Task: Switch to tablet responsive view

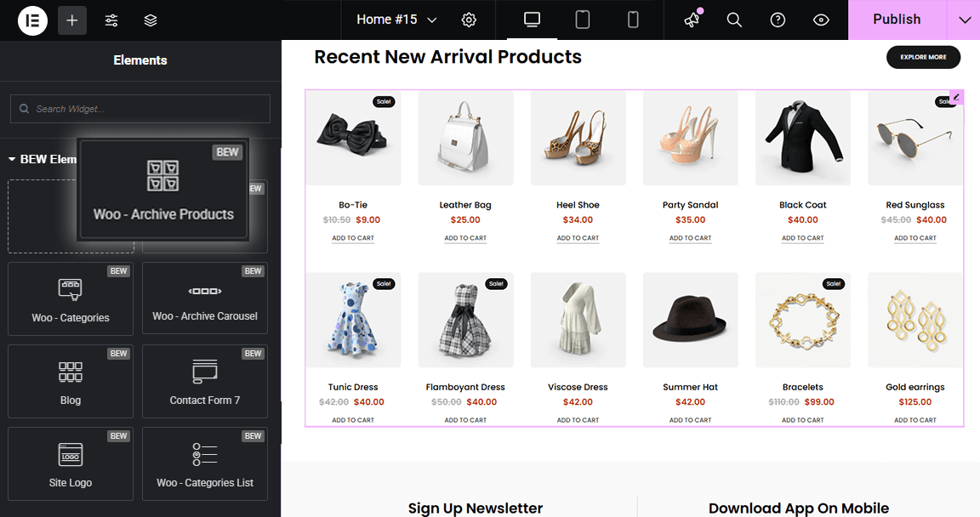Action: [583, 20]
